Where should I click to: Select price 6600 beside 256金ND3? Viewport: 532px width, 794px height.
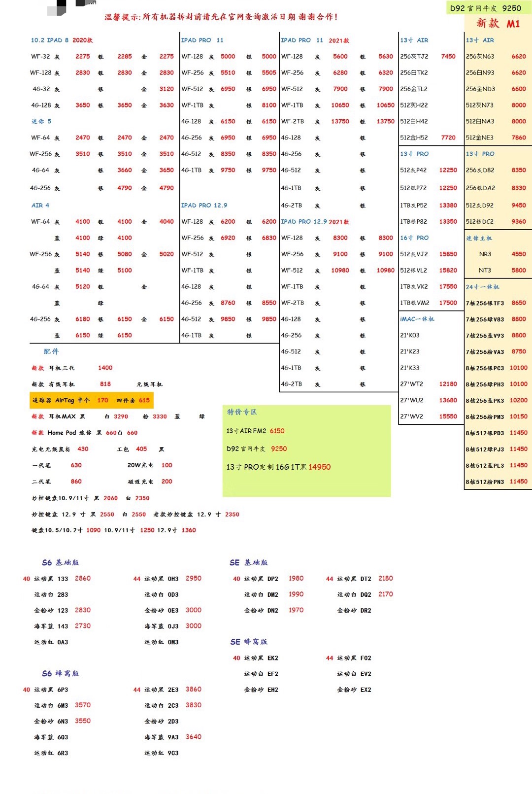pyautogui.click(x=519, y=89)
